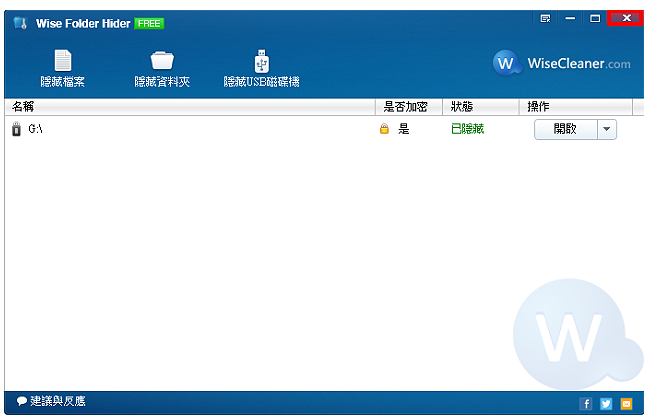Maximize the Wise Folder Hider window
Screen dimensions: 660x417
point(595,18)
